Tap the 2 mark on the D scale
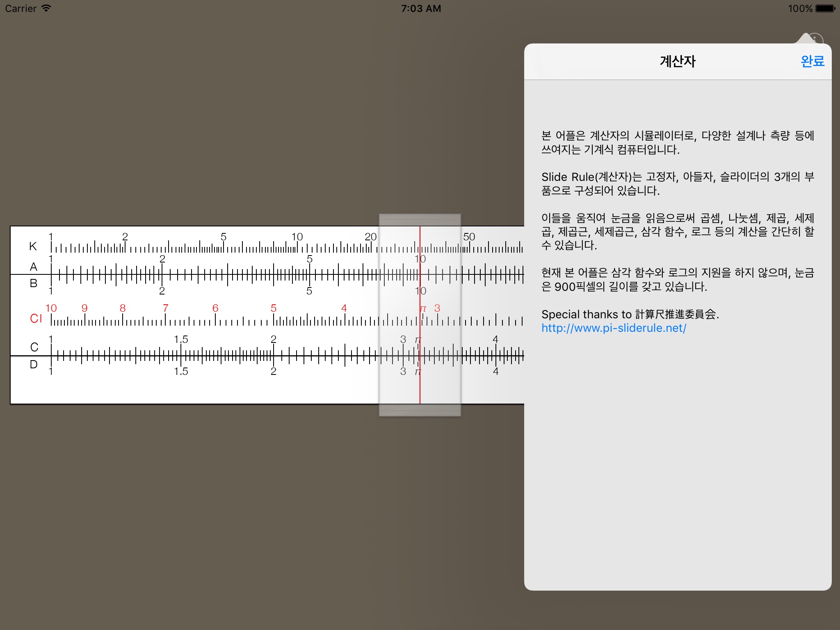 (274, 372)
